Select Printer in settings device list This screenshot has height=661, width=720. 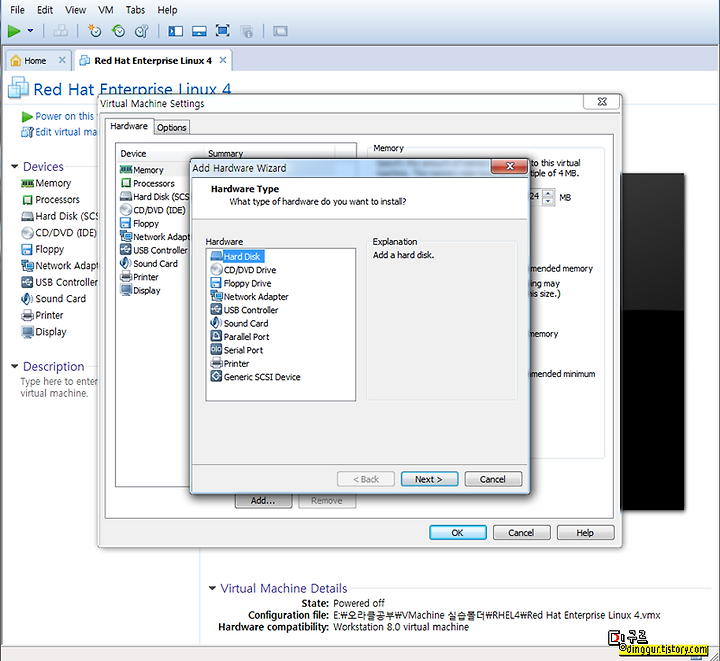(140, 277)
